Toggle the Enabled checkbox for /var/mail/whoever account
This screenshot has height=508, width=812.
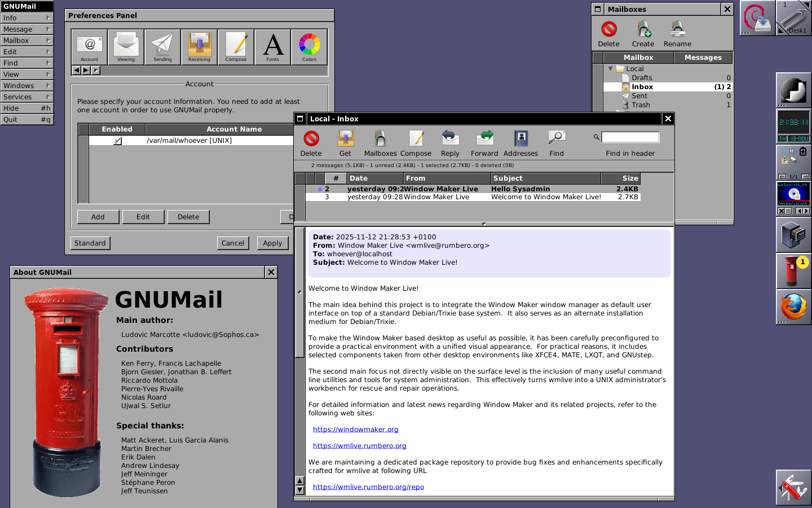coord(117,141)
